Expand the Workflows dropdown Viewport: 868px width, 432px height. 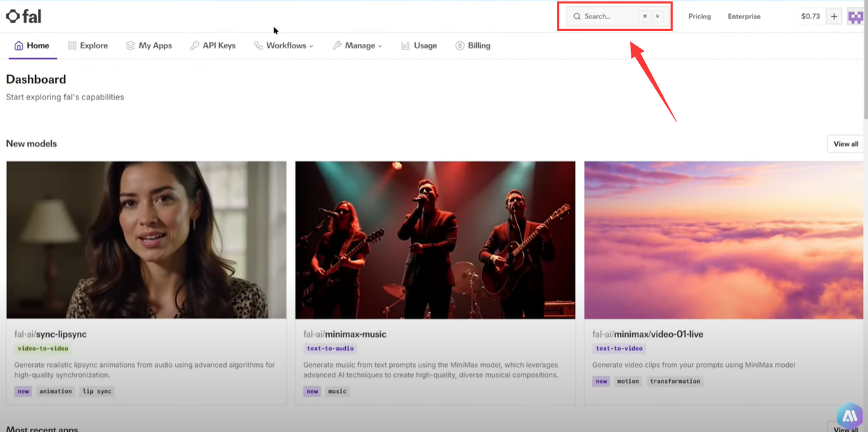pos(283,46)
